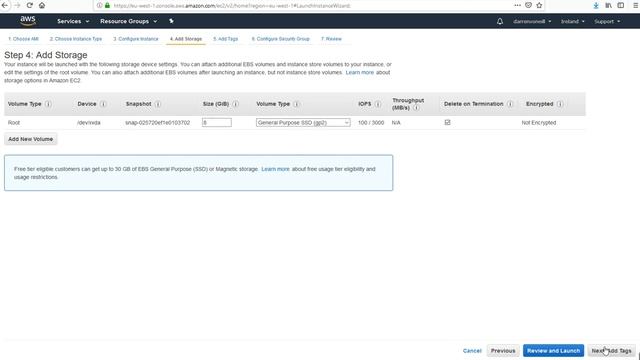640x360 pixels.
Task: Click the AWS logo home icon
Action: (x=28, y=21)
